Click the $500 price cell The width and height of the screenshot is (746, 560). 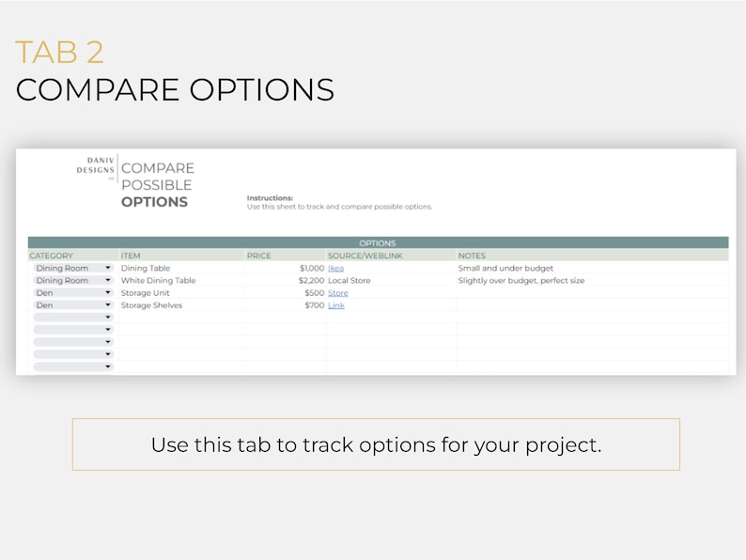tap(286, 292)
